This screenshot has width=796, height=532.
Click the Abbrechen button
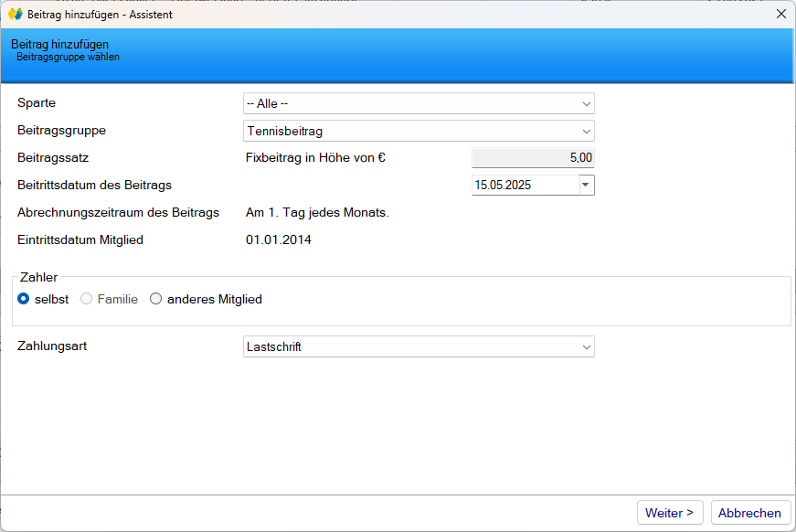coord(749,513)
